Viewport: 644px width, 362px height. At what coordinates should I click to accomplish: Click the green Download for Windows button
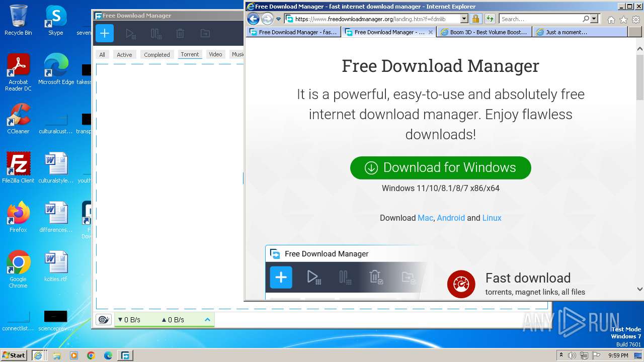tap(441, 168)
